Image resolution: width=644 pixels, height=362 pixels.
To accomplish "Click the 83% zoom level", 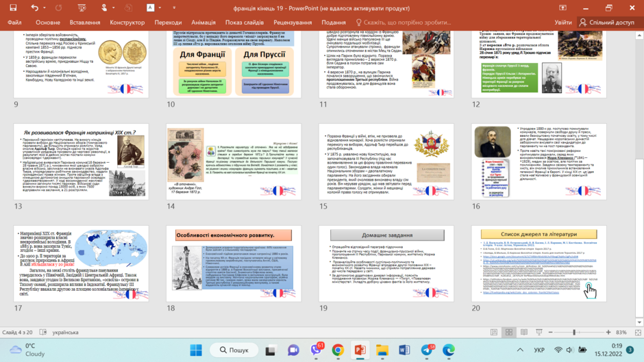I will point(621,333).
